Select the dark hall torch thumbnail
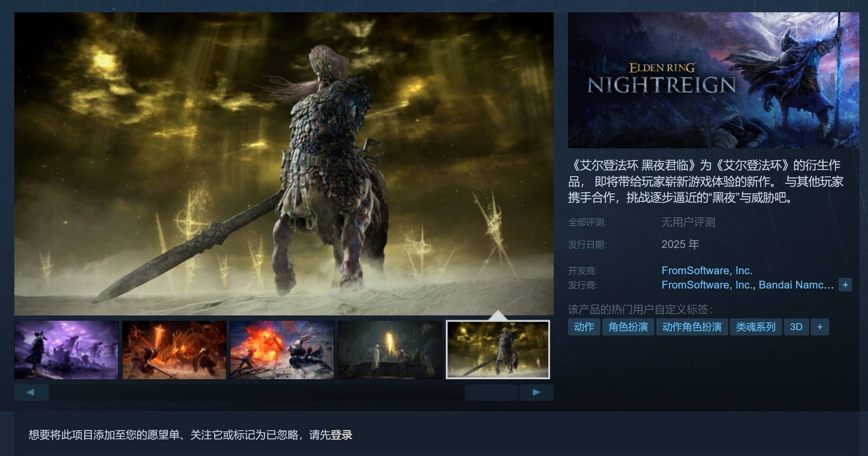Viewport: 868px width, 456px height. (x=390, y=350)
